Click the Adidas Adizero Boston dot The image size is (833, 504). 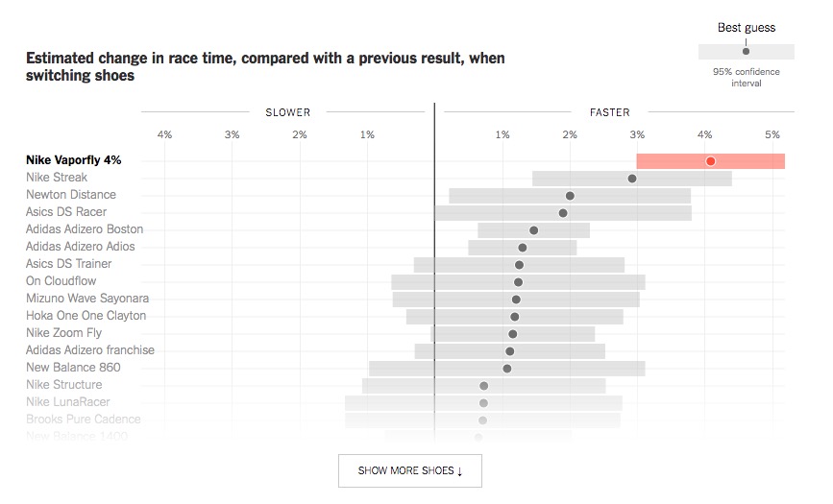534,230
